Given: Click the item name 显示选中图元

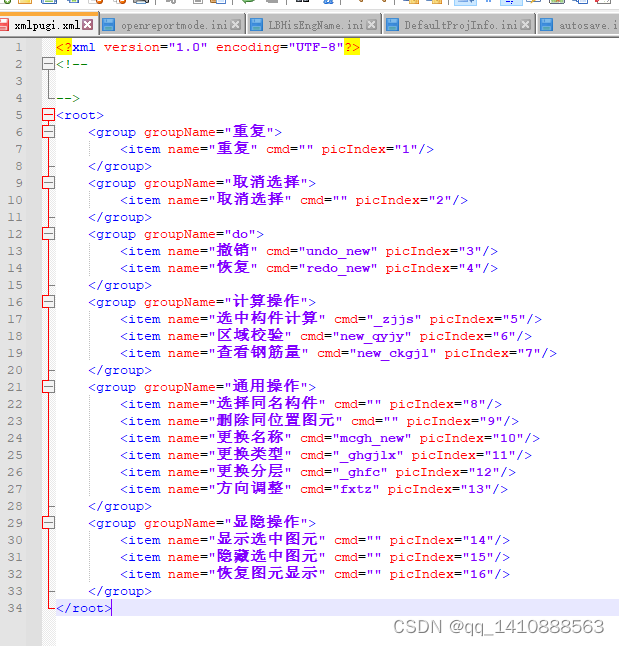Looking at the screenshot, I should 267,539.
